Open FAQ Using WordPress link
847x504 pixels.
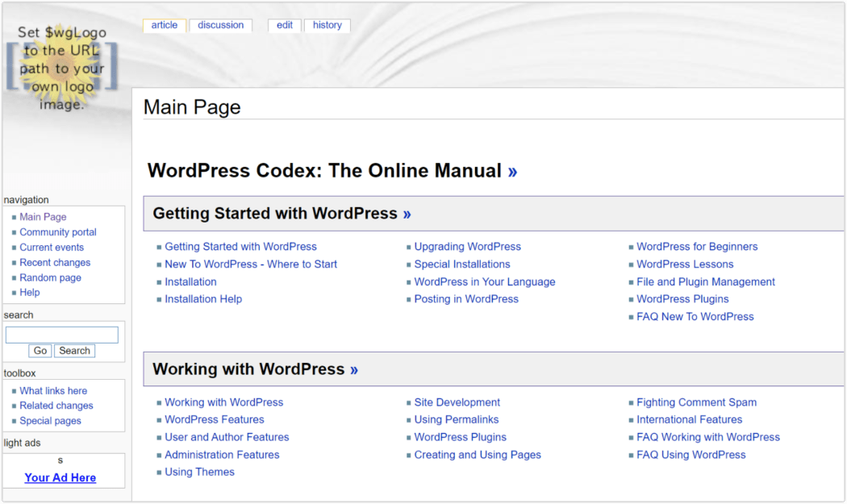coord(691,455)
